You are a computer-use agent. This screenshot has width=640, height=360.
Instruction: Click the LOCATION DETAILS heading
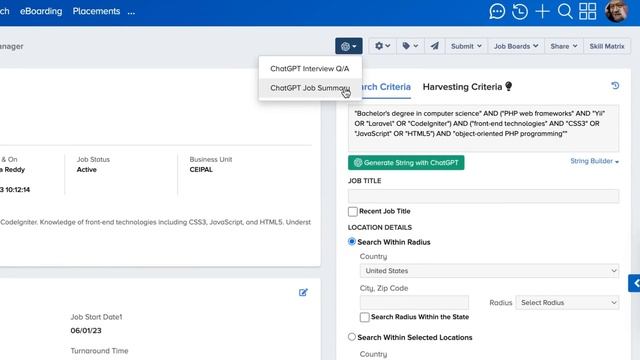[380, 227]
